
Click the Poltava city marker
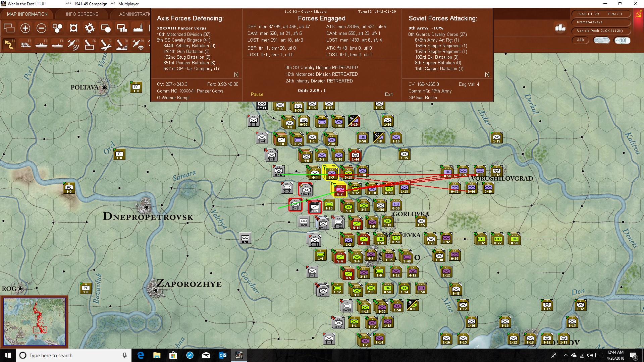click(104, 87)
